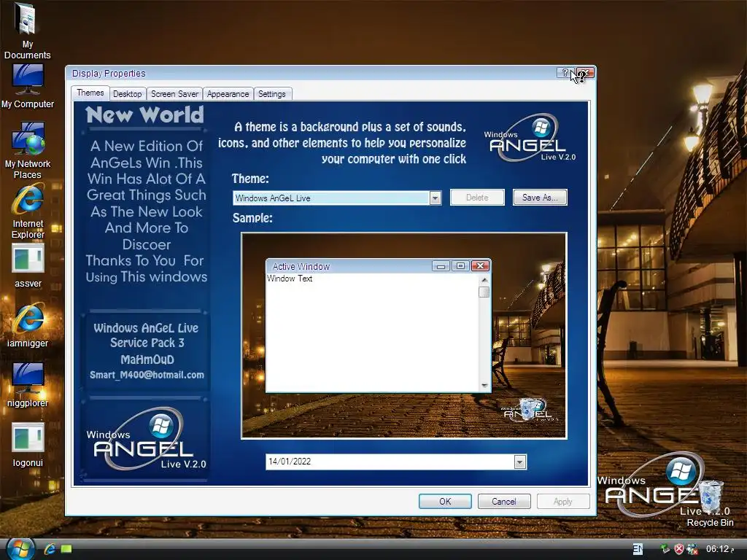The width and height of the screenshot is (747, 560).
Task: Click the EN language indicator in the taskbar
Action: (638, 549)
